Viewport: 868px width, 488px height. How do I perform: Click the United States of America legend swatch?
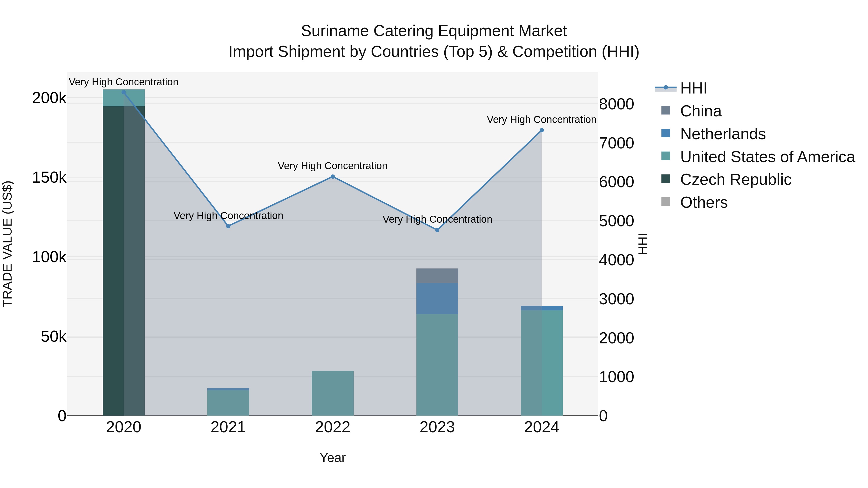666,156
